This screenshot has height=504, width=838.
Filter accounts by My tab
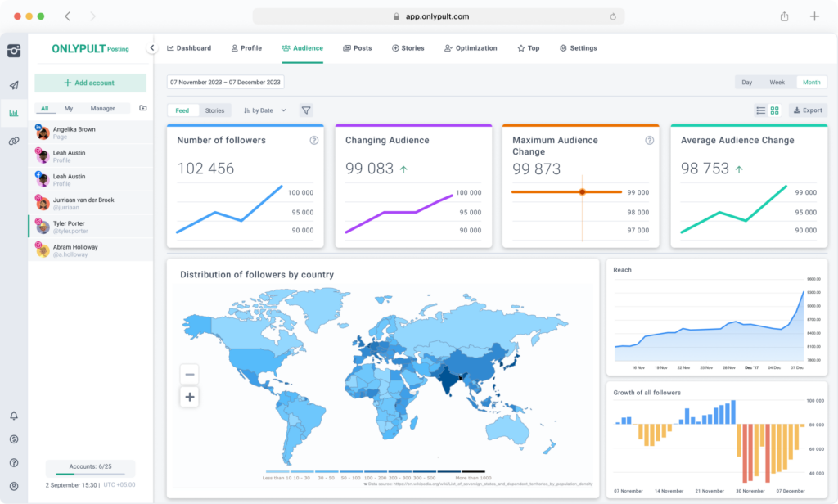69,108
